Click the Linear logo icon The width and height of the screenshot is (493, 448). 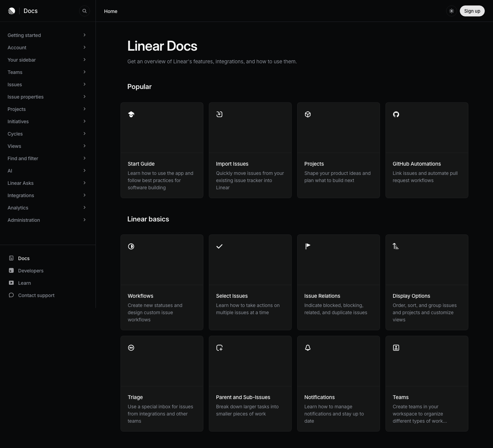click(12, 11)
